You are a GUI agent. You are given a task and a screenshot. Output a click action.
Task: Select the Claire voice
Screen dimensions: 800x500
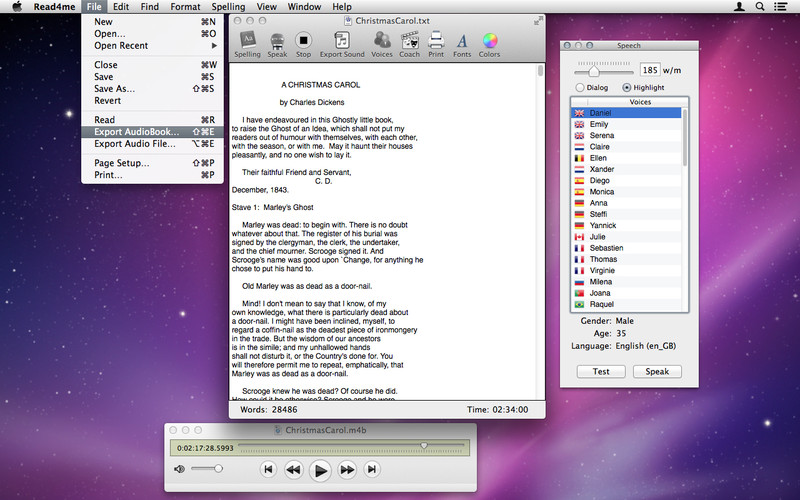tap(626, 146)
